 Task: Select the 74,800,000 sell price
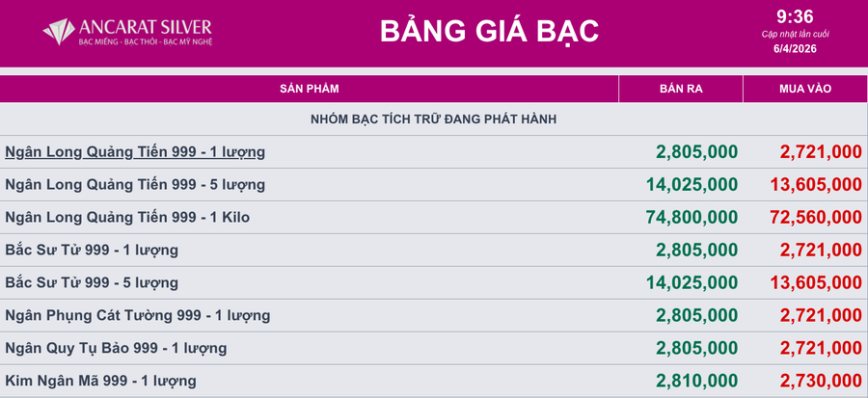pyautogui.click(x=692, y=218)
